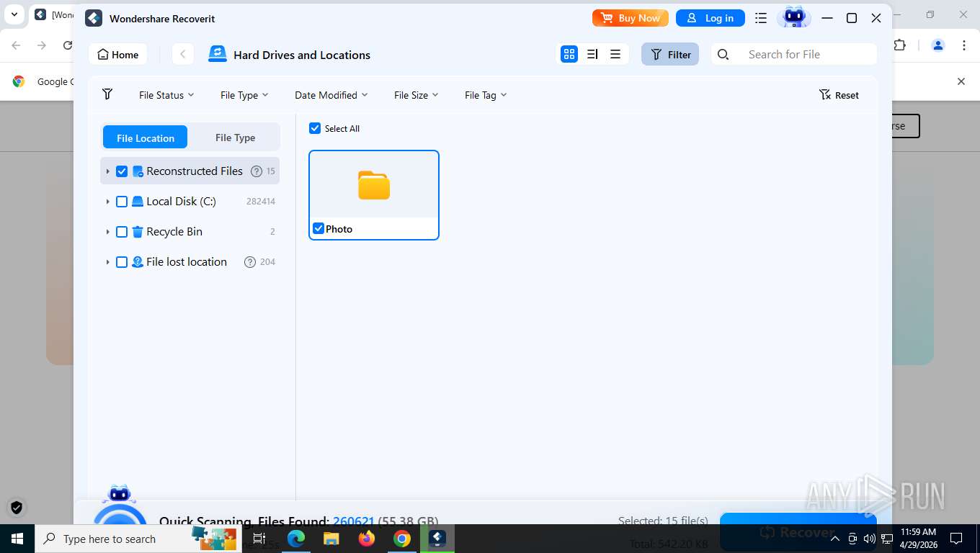Reset all filters
Viewport: 980px width, 553px height.
839,95
